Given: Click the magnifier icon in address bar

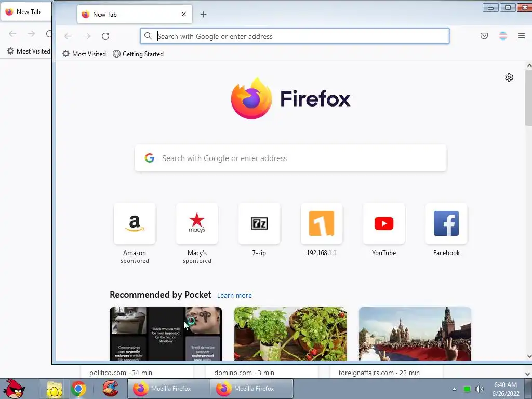Looking at the screenshot, I should coord(148,36).
